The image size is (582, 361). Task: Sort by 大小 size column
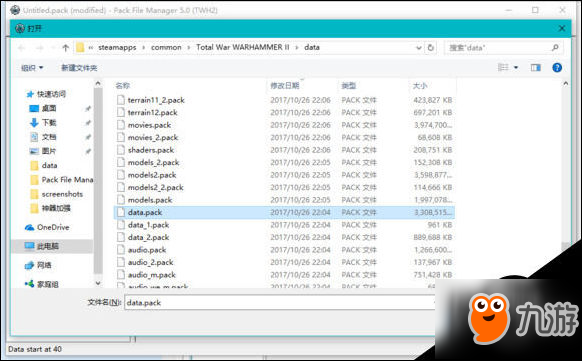coord(420,86)
